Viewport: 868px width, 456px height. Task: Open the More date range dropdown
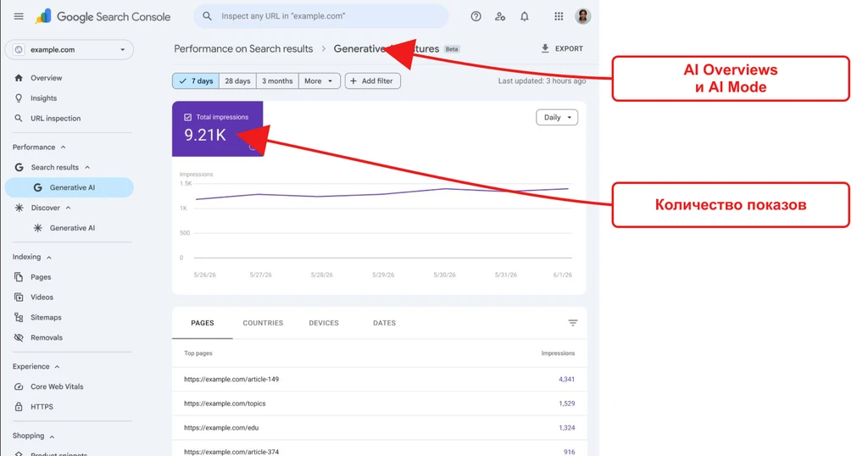pos(319,81)
